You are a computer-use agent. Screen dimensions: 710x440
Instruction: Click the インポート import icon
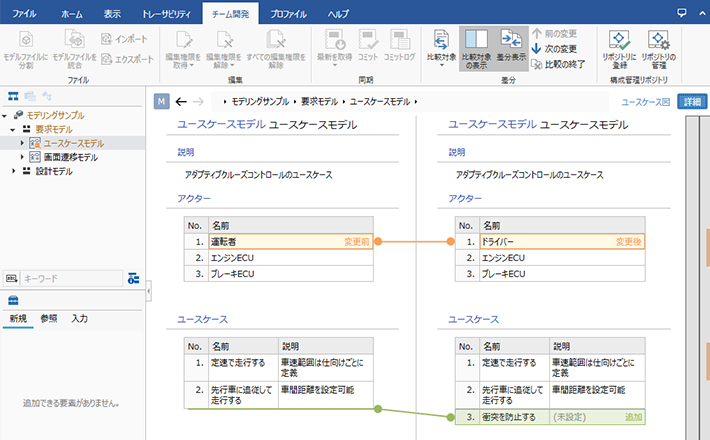coord(106,39)
